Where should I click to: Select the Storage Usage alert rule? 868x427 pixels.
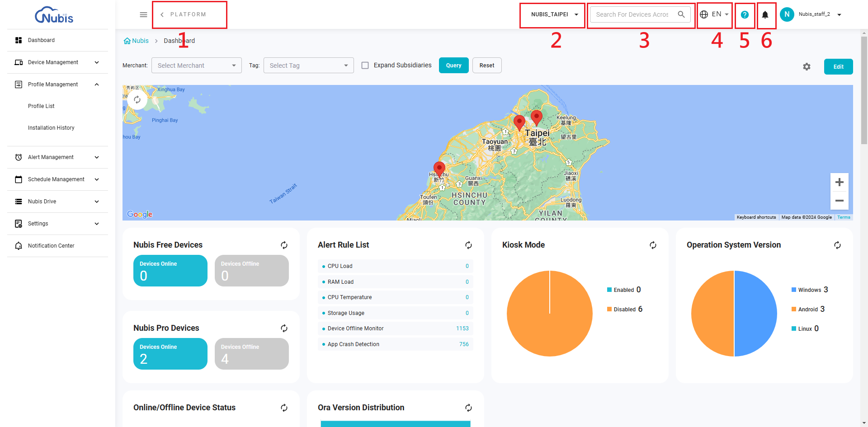point(396,313)
